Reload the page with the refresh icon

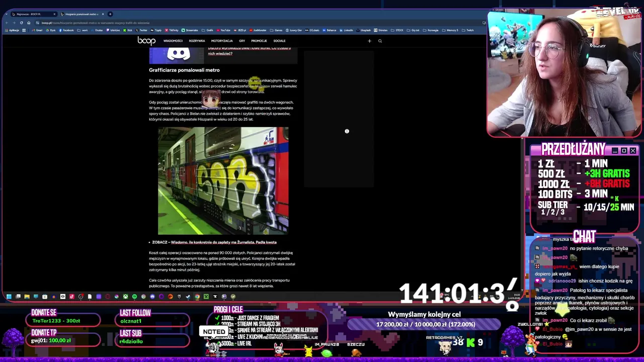(21, 23)
